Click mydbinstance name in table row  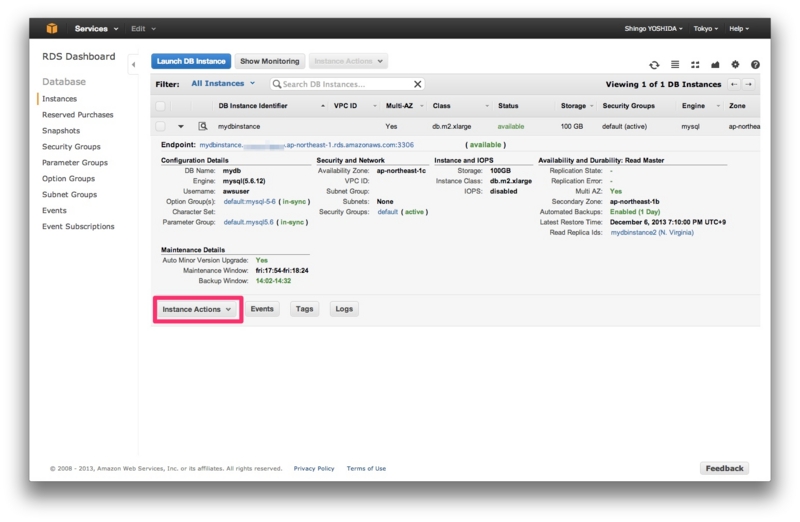239,126
